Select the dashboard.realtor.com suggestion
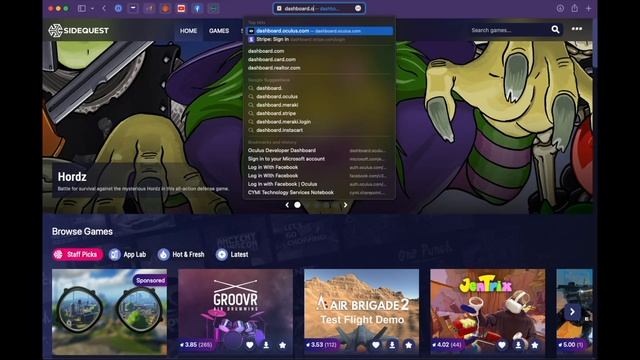Screen dimensions: 640x360 (x=274, y=68)
